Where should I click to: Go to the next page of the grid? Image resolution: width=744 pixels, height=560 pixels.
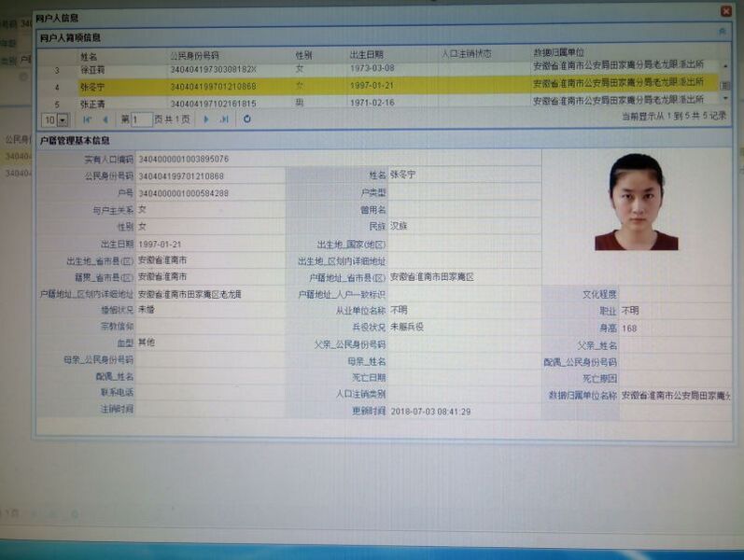[206, 119]
